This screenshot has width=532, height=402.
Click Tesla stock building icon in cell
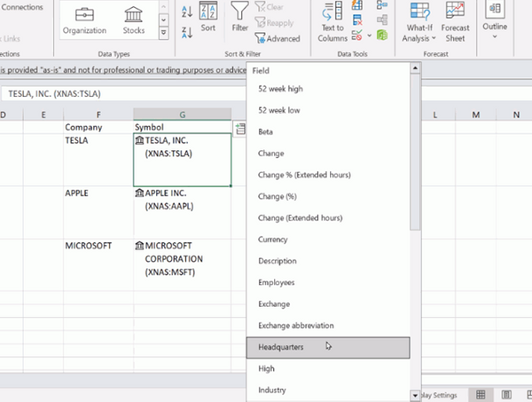click(x=139, y=140)
